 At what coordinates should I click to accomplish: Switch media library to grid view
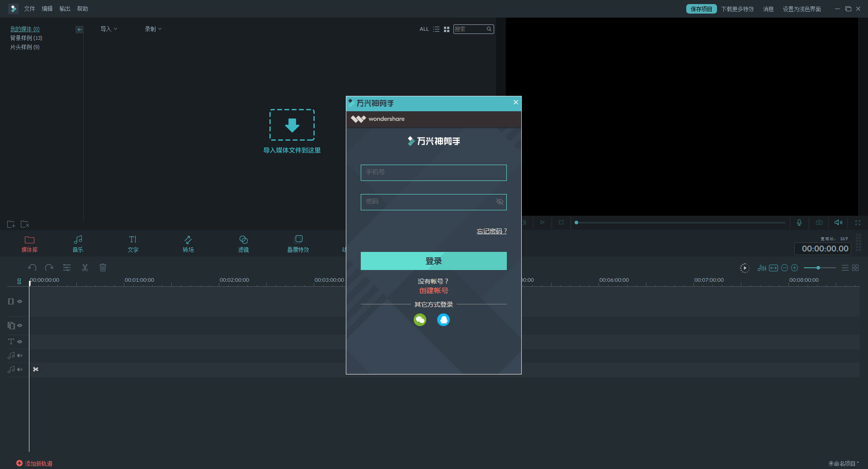[447, 29]
